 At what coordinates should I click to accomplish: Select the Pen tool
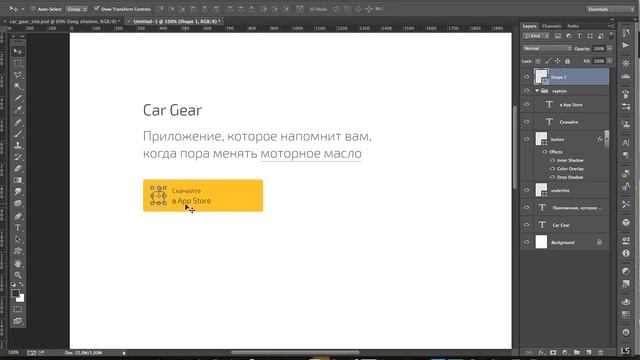(18, 216)
